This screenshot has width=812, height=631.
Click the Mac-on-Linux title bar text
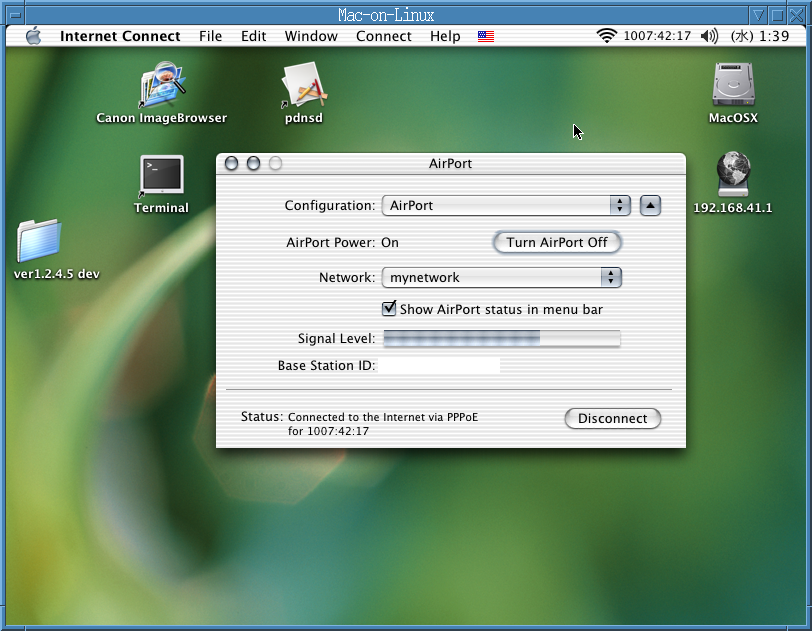pos(386,15)
